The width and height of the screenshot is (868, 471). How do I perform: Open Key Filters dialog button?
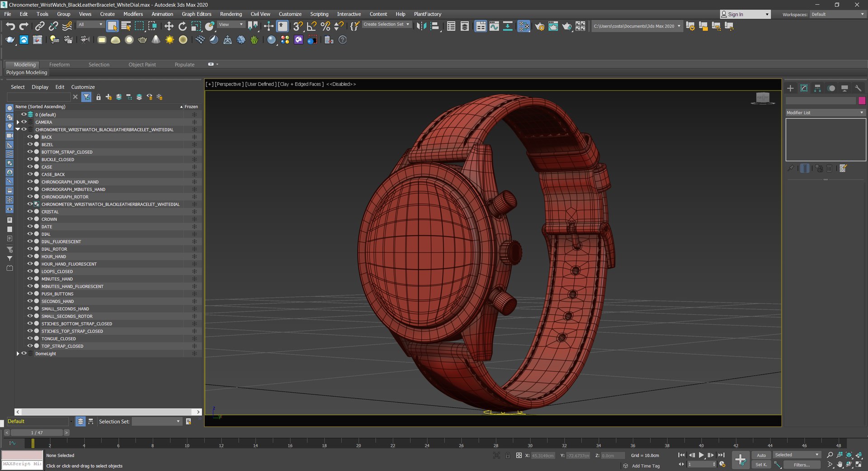pyautogui.click(x=802, y=465)
